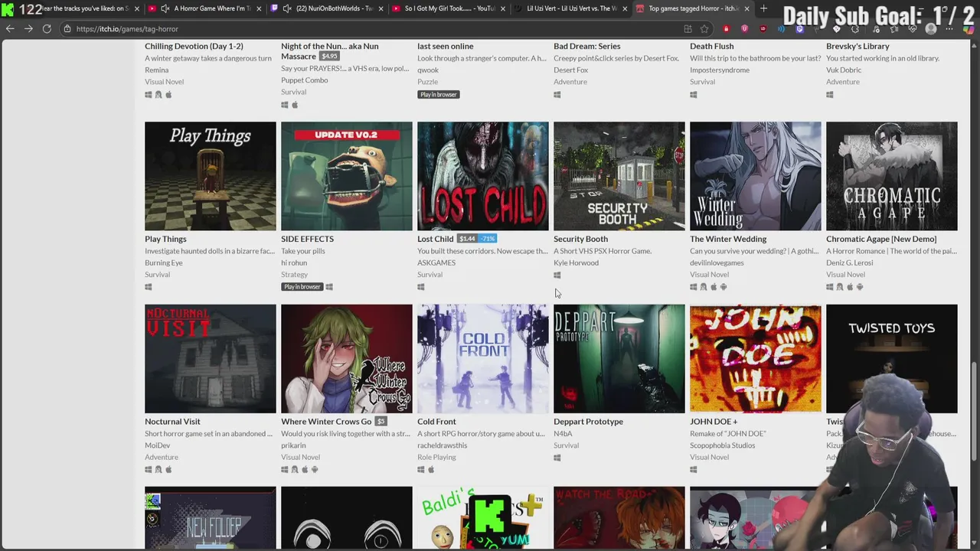Open the price tag extension icon
980x551 pixels.
836,29
